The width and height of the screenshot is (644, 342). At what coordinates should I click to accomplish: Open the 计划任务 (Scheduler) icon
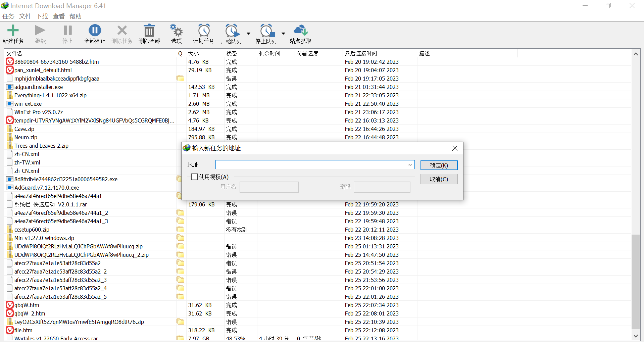pyautogui.click(x=203, y=33)
